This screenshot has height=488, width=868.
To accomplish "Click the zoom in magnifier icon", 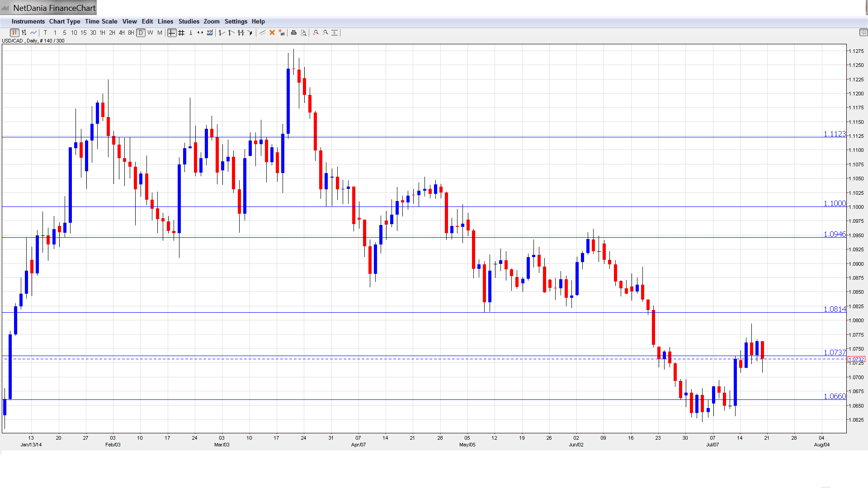I will [316, 33].
